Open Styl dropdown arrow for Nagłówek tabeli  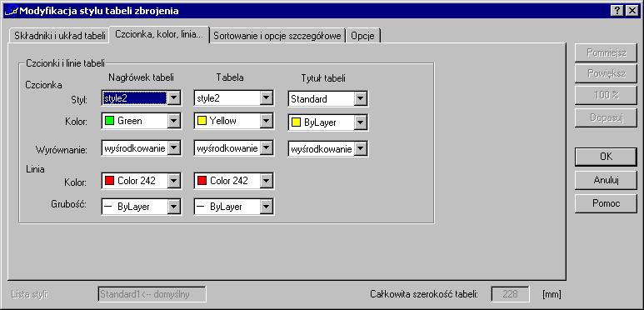point(174,98)
